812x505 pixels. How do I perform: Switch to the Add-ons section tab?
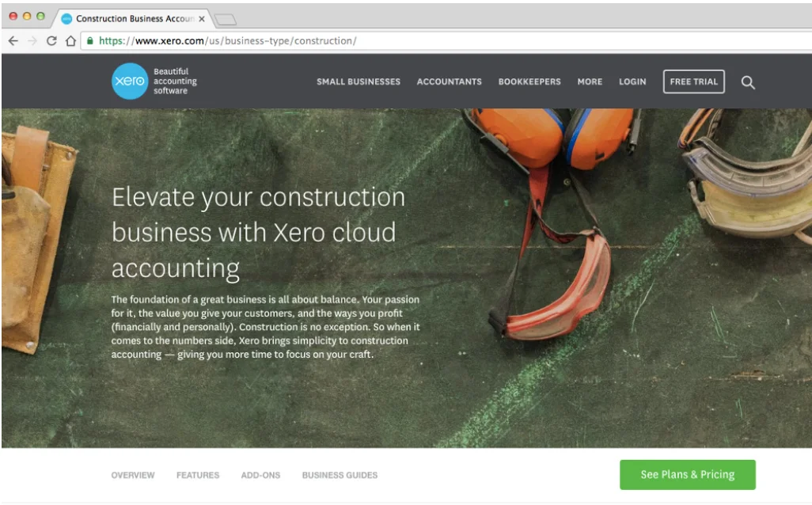(x=260, y=475)
